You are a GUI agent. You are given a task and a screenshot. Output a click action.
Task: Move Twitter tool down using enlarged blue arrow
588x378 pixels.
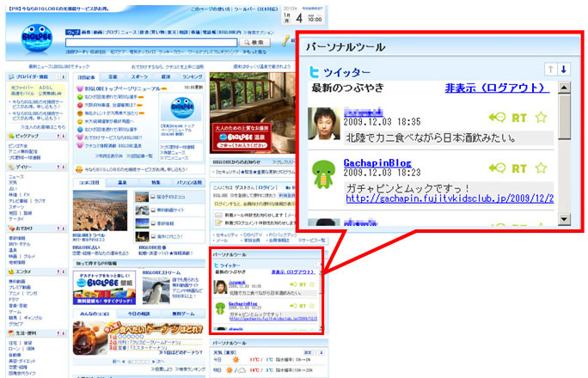point(564,69)
